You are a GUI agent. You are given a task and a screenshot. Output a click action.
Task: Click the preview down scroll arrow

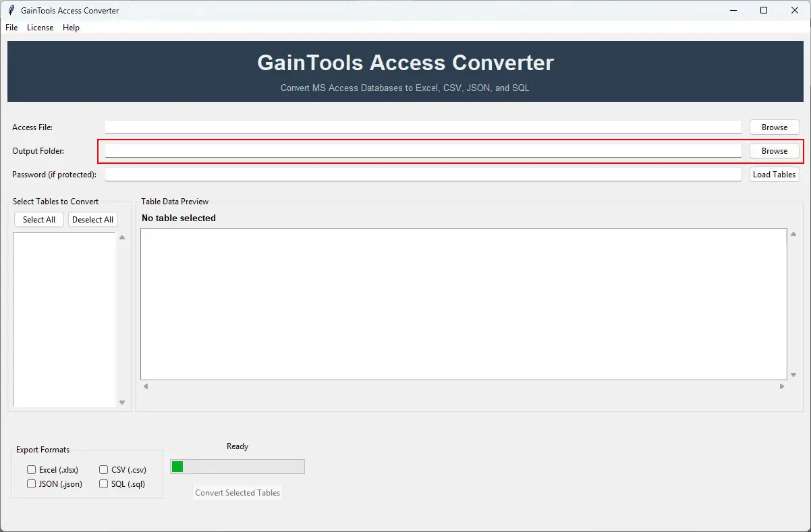tap(793, 375)
